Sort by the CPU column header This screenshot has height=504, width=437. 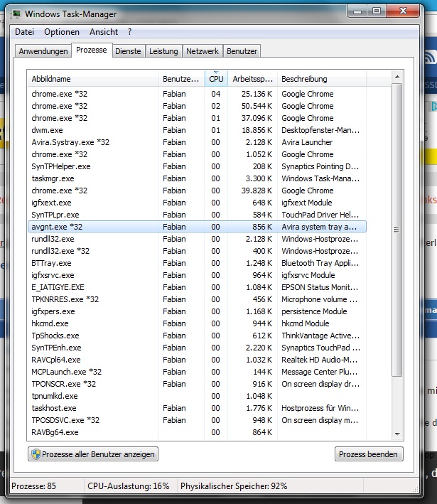216,79
